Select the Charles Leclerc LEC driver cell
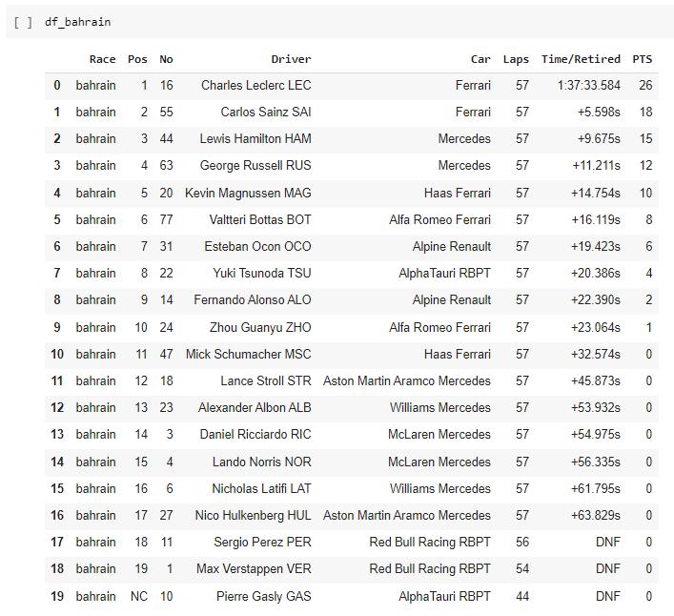The width and height of the screenshot is (674, 616). pyautogui.click(x=255, y=86)
